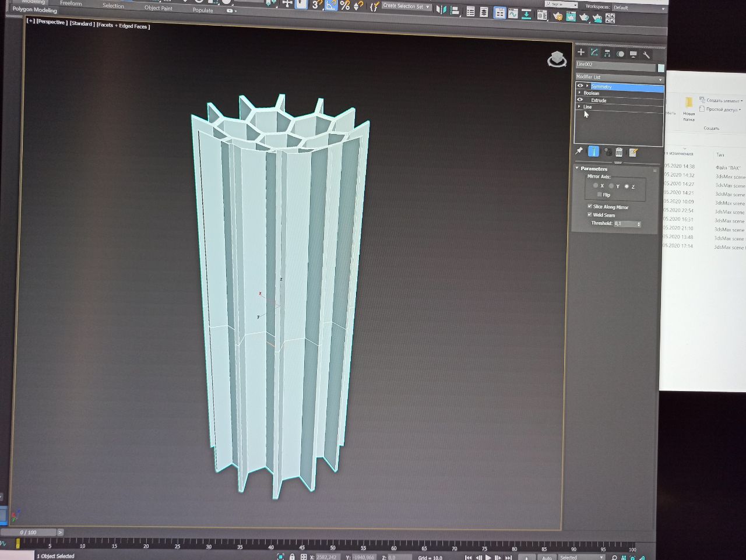746x560 pixels.
Task: Open the Selected key filter dropdown
Action: [x=582, y=557]
